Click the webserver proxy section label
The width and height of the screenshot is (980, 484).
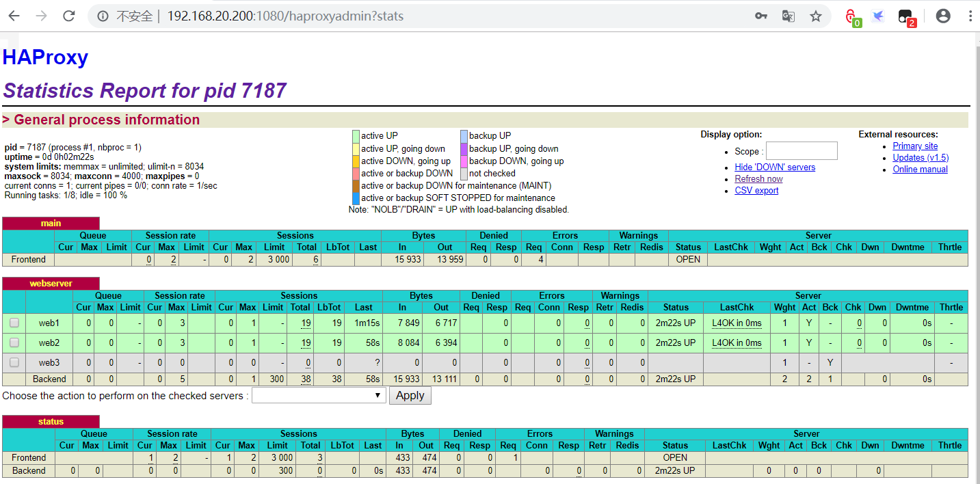[x=51, y=283]
